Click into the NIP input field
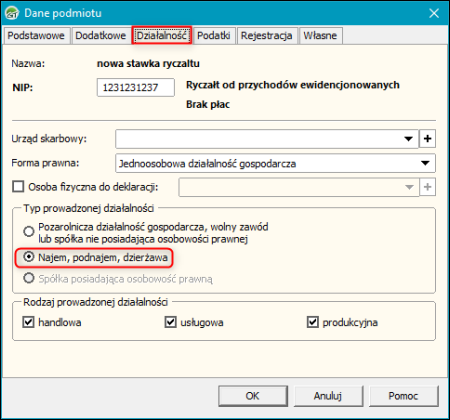The width and height of the screenshot is (450, 420). click(136, 87)
